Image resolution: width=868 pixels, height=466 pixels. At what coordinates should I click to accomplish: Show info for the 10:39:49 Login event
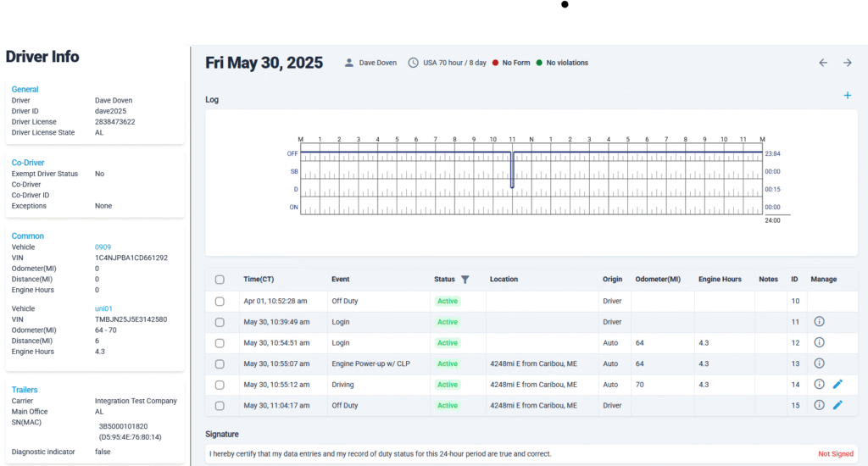(x=819, y=322)
